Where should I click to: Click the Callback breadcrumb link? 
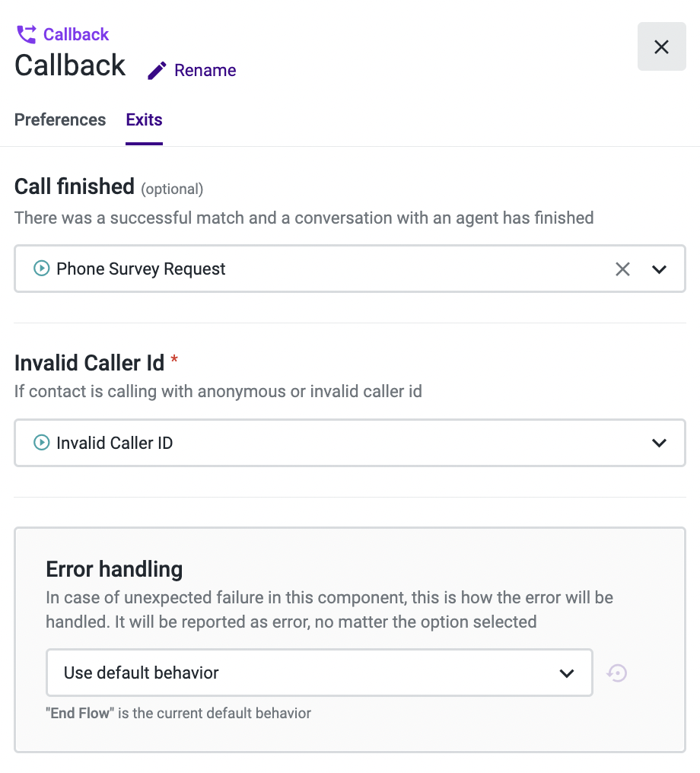click(x=76, y=34)
